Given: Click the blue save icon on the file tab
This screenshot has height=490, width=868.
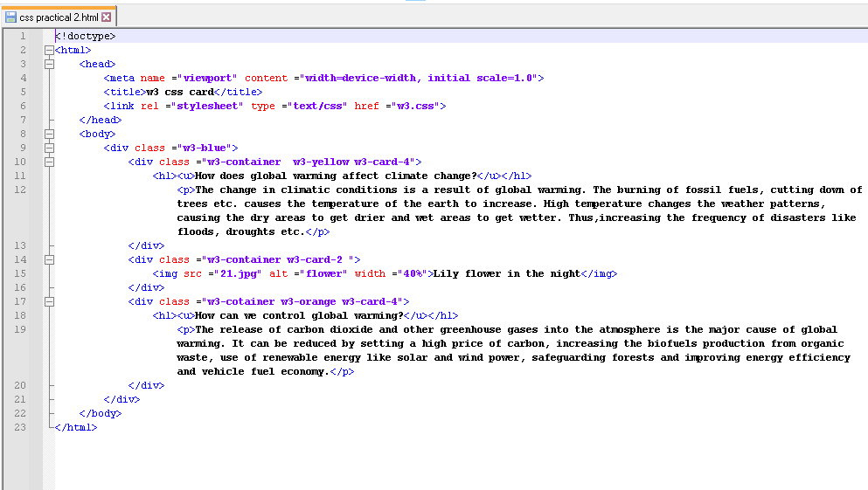Looking at the screenshot, I should point(11,17).
